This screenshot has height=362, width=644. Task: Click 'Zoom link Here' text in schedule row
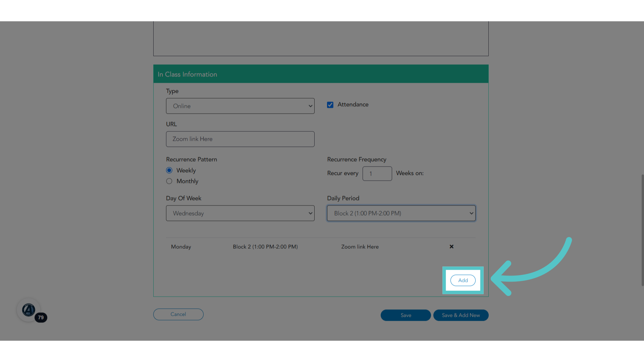[360, 247]
